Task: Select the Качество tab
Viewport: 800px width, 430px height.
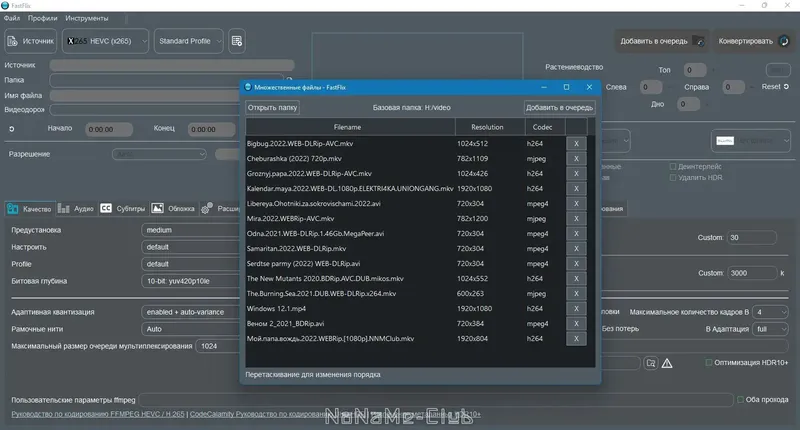Action: coord(30,209)
